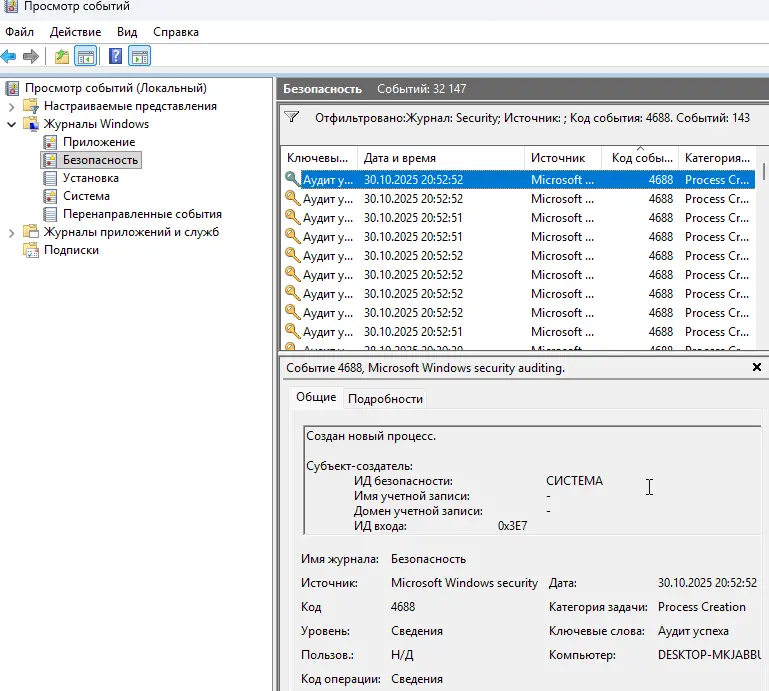This screenshot has height=691, width=769.
Task: Open the Действие menu
Action: [75, 32]
